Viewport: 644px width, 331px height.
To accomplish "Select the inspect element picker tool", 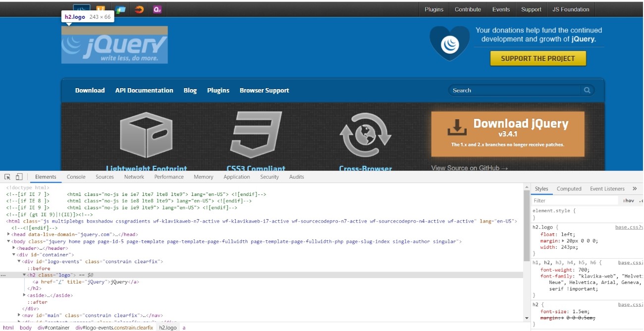I will (x=8, y=176).
